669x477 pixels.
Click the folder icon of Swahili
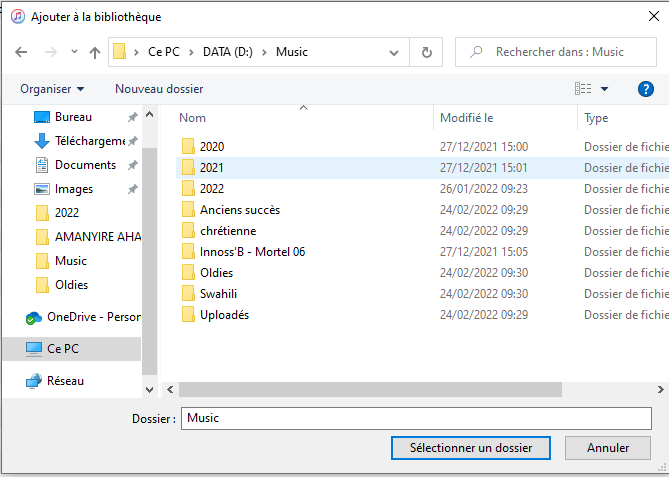click(188, 294)
